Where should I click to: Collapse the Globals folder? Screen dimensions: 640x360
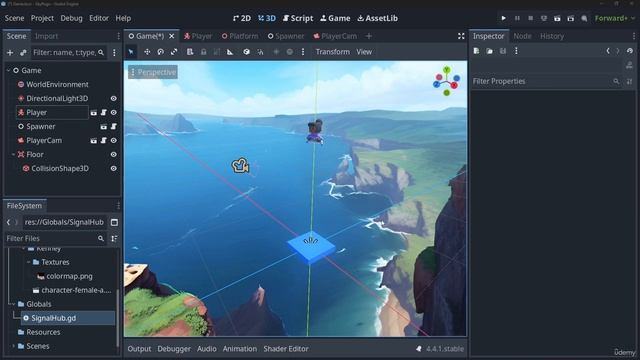[x=13, y=304]
